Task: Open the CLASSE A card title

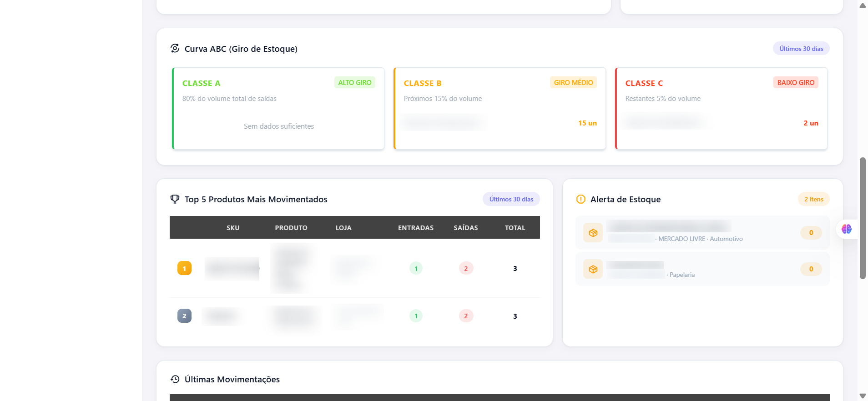Action: [202, 83]
